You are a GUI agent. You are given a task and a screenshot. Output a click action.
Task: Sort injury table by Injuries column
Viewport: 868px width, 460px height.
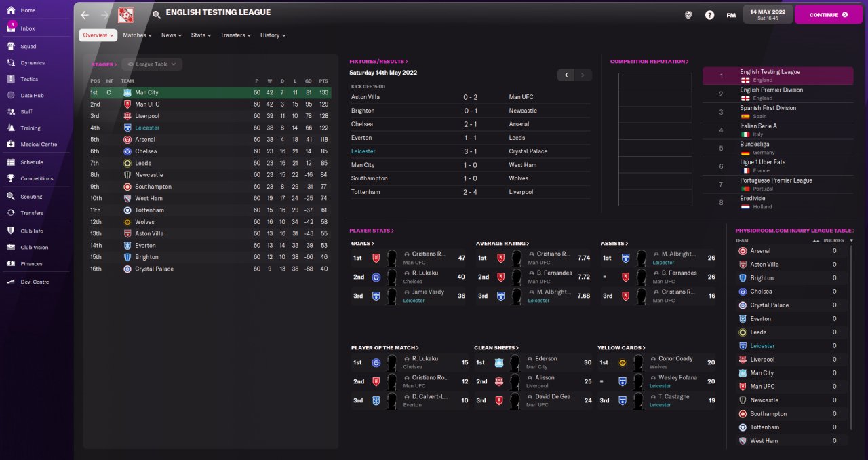pyautogui.click(x=833, y=240)
